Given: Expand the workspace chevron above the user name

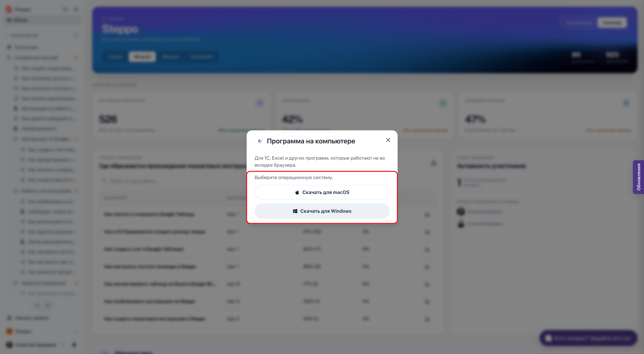Looking at the screenshot, I should (x=76, y=331).
